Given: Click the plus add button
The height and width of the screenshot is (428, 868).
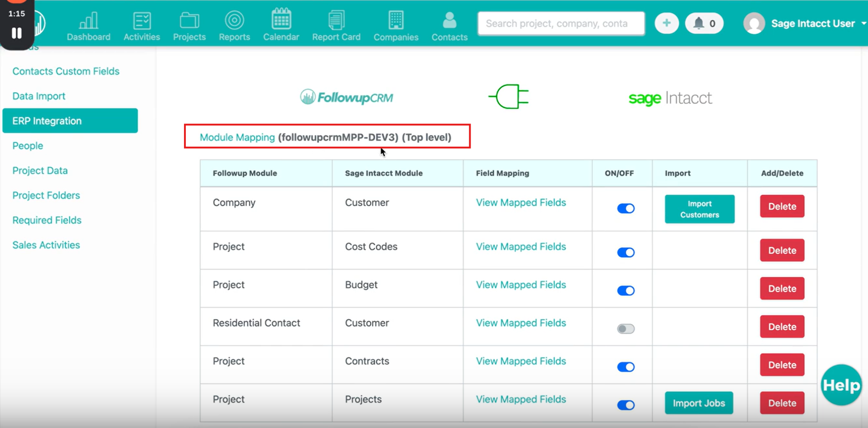Looking at the screenshot, I should 666,23.
